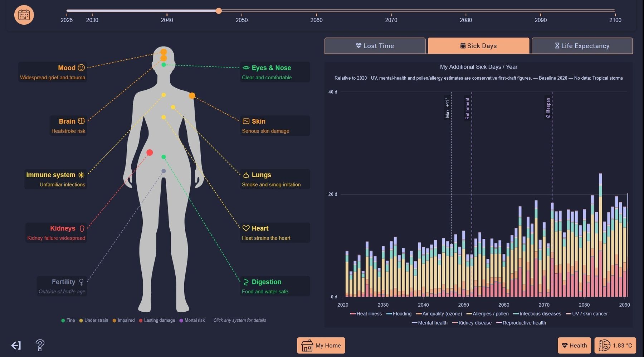Select the Sick Days tab

(478, 46)
